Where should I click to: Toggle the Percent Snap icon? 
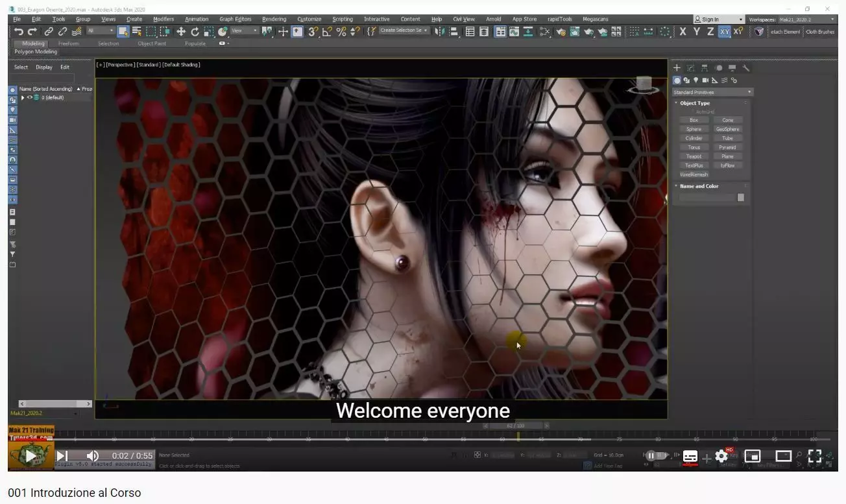pos(341,31)
